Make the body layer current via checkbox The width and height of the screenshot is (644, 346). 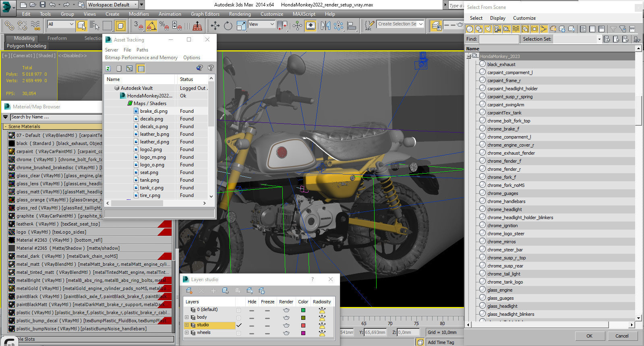click(x=239, y=317)
